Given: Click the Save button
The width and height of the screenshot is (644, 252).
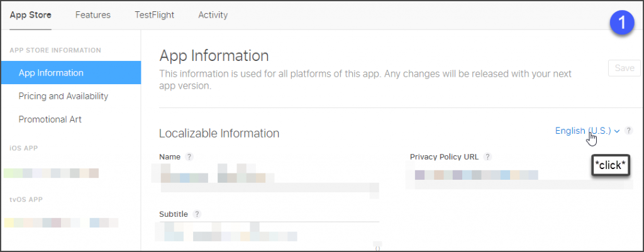Looking at the screenshot, I should pyautogui.click(x=625, y=68).
